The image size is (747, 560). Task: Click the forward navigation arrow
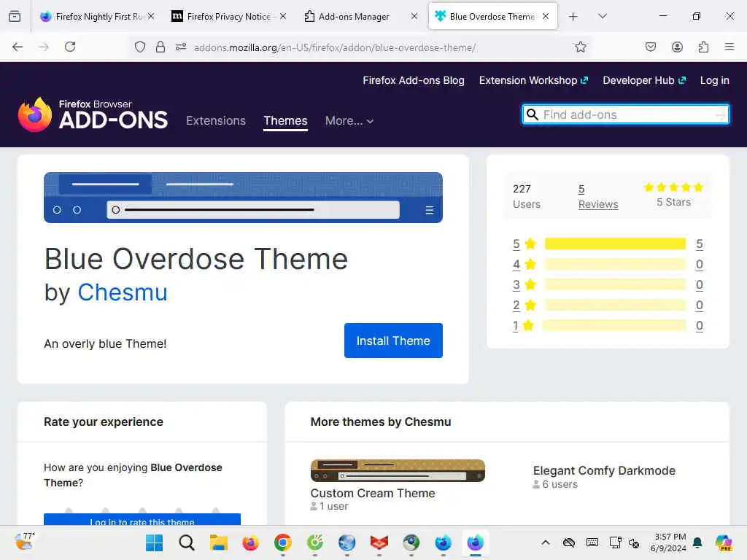(x=44, y=47)
